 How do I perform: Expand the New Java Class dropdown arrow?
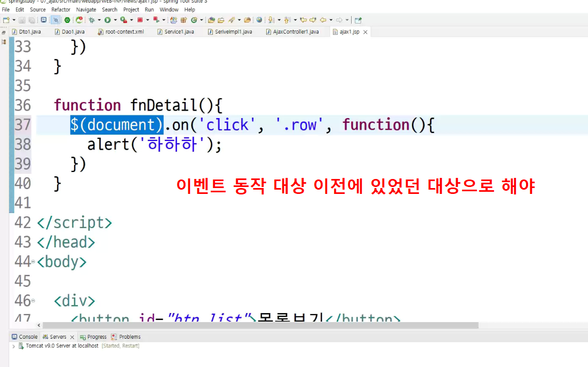(202, 20)
